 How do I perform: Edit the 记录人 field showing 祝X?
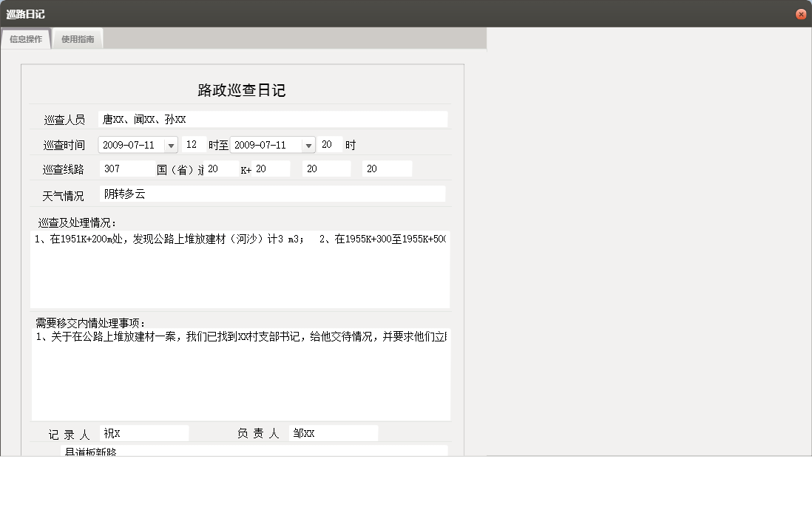[x=144, y=433]
